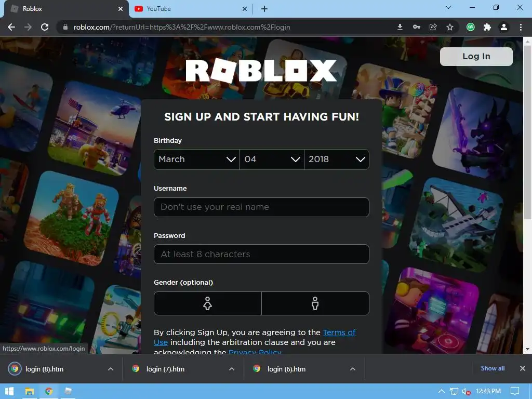
Task: Click the install/download icon in address bar
Action: click(x=400, y=27)
